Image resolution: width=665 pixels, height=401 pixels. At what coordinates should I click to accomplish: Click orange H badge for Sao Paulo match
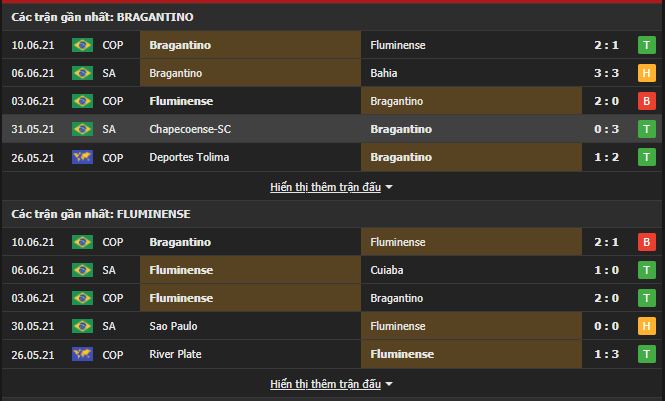[x=647, y=326]
